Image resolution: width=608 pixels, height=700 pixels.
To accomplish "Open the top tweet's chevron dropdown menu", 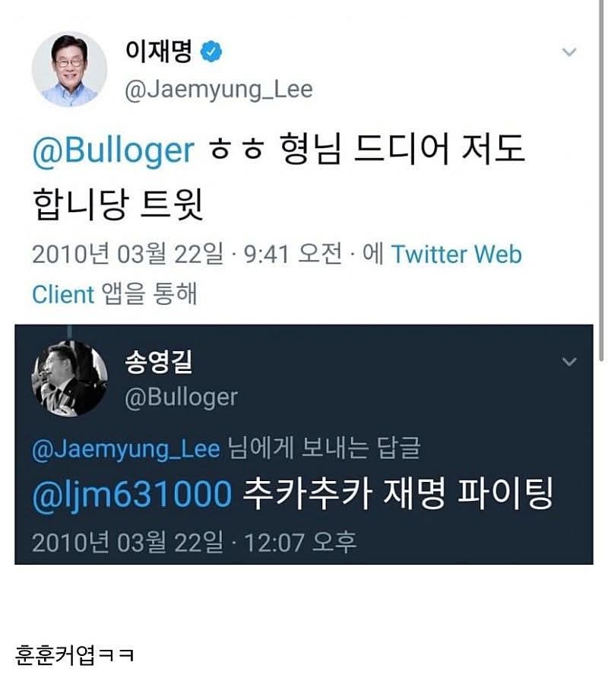I will (x=568, y=52).
